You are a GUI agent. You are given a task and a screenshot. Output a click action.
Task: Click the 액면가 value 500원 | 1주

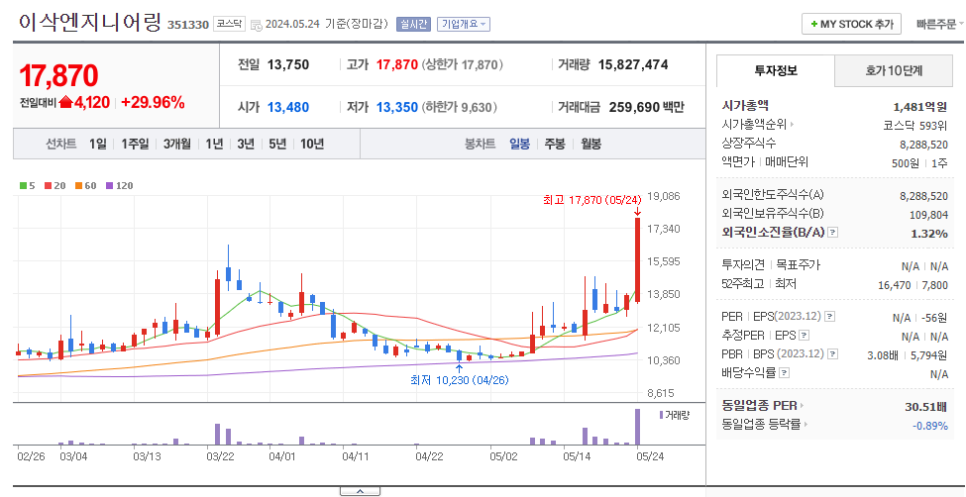(922, 163)
